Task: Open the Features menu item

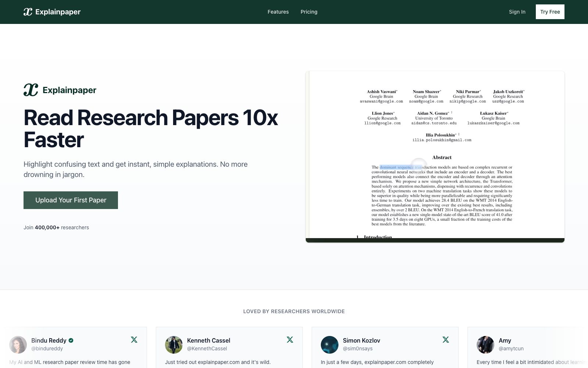Action: (x=278, y=12)
